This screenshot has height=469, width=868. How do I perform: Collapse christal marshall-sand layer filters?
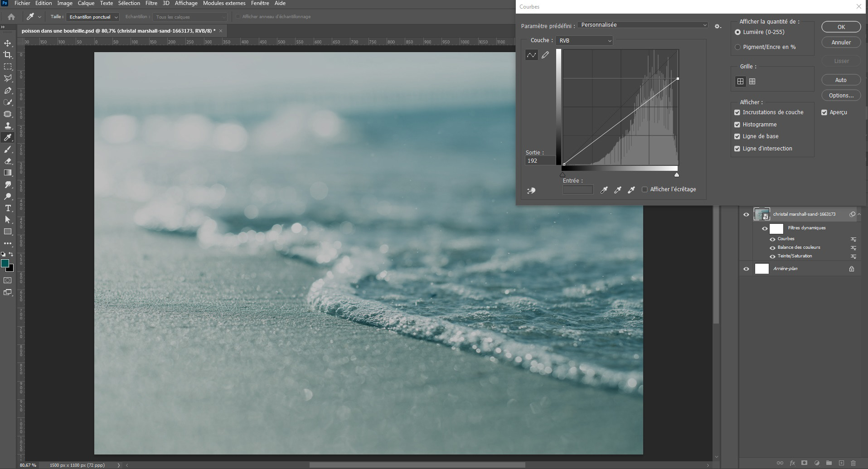click(859, 214)
